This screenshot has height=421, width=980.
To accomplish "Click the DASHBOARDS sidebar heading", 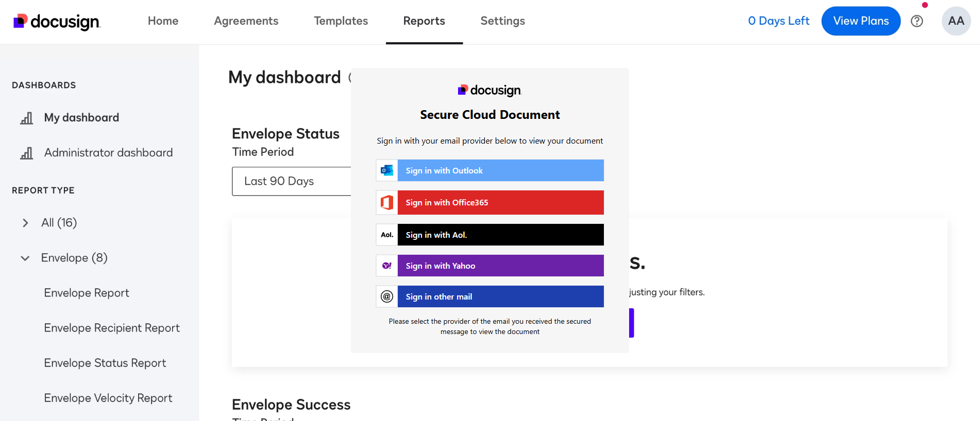I will point(44,85).
